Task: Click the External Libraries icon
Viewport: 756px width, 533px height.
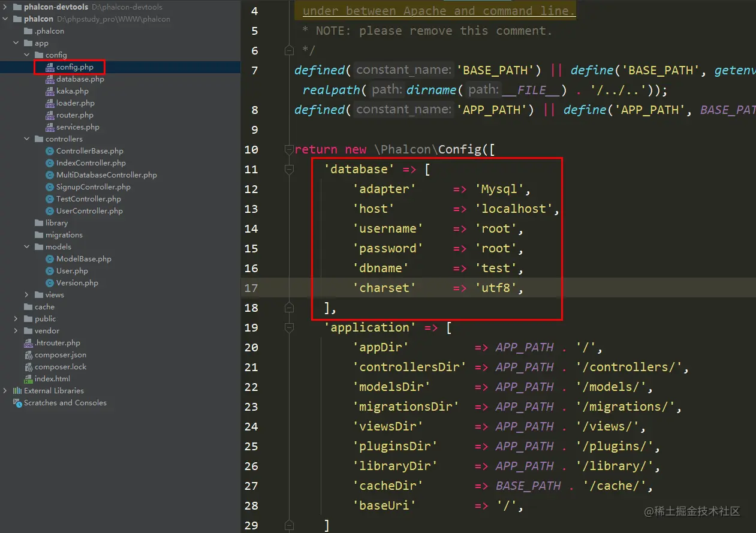Action: [x=17, y=391]
